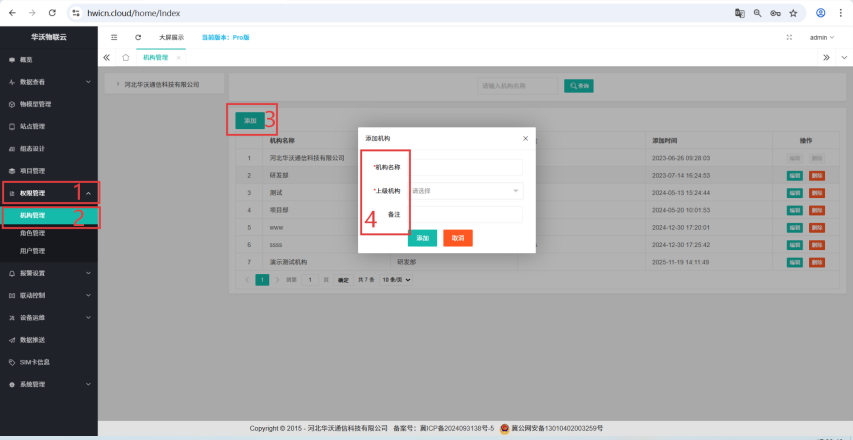Viewport: 853px width, 440px height.
Task: Click the green 添加 button in dialog
Action: pos(422,238)
